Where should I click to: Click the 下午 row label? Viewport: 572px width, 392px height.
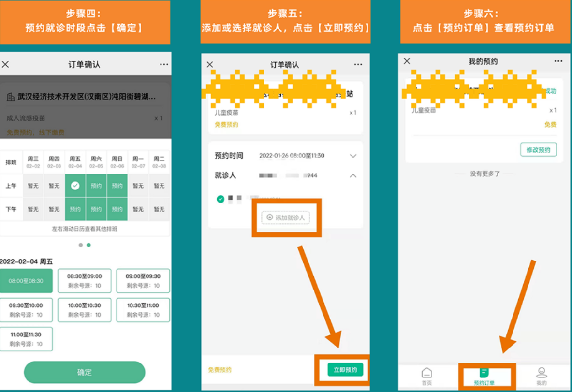(x=11, y=209)
